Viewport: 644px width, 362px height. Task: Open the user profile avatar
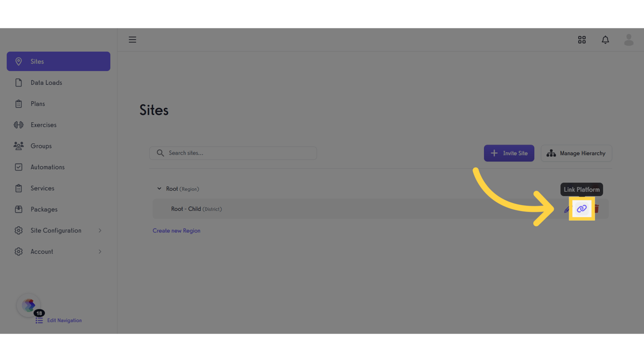pos(628,40)
